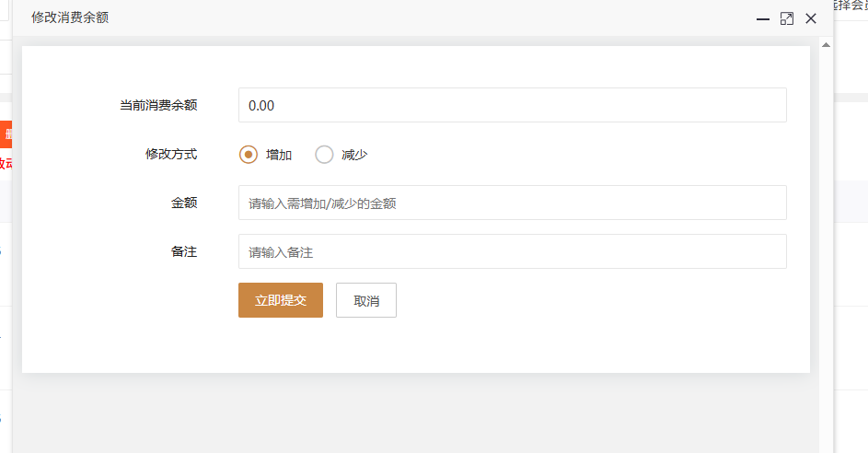This screenshot has height=453, width=868.
Task: Close the 修改消费余额 dialog
Action: (x=811, y=18)
